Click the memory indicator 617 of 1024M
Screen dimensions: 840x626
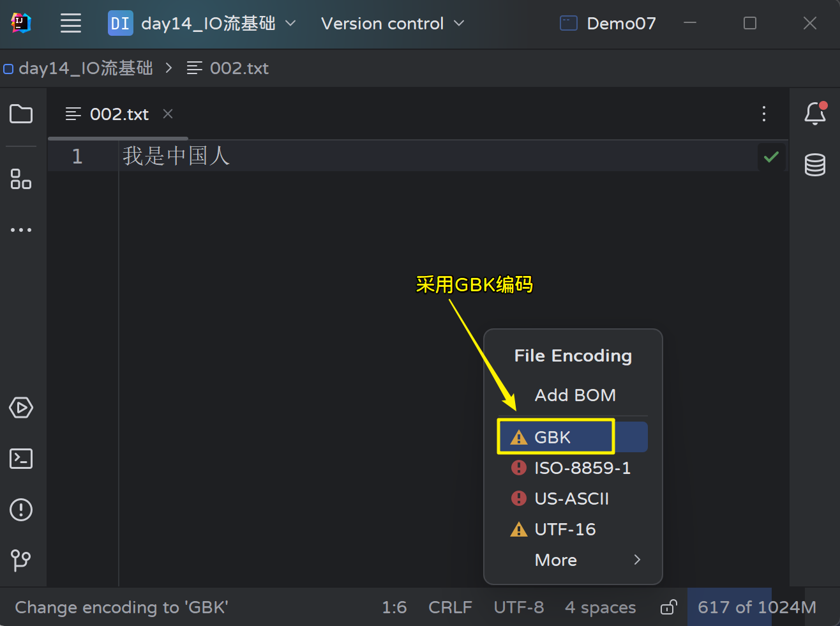pos(756,607)
